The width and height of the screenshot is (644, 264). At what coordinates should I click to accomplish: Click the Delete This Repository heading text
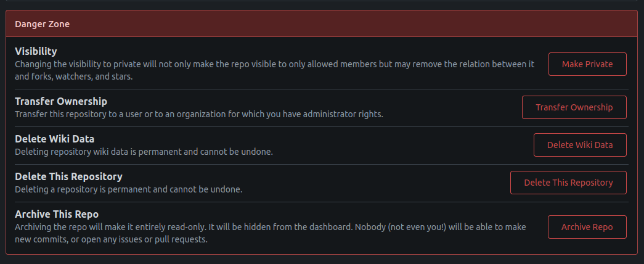coord(68,176)
